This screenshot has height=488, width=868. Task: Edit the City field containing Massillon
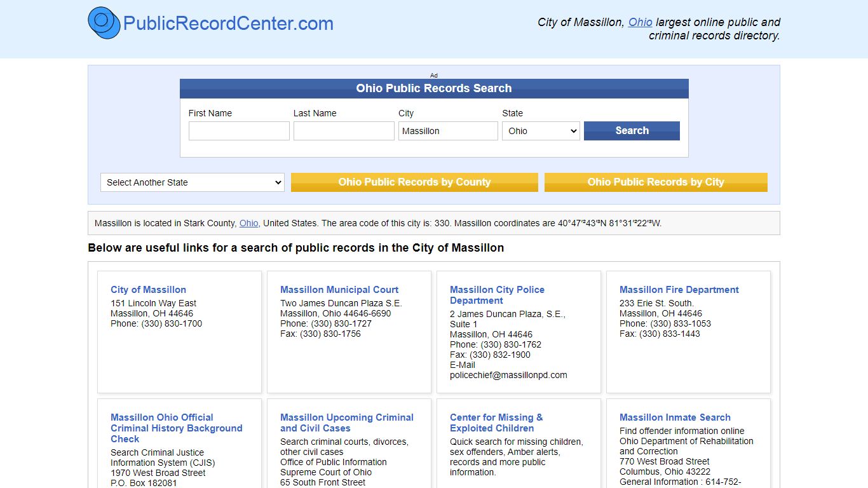(x=448, y=131)
